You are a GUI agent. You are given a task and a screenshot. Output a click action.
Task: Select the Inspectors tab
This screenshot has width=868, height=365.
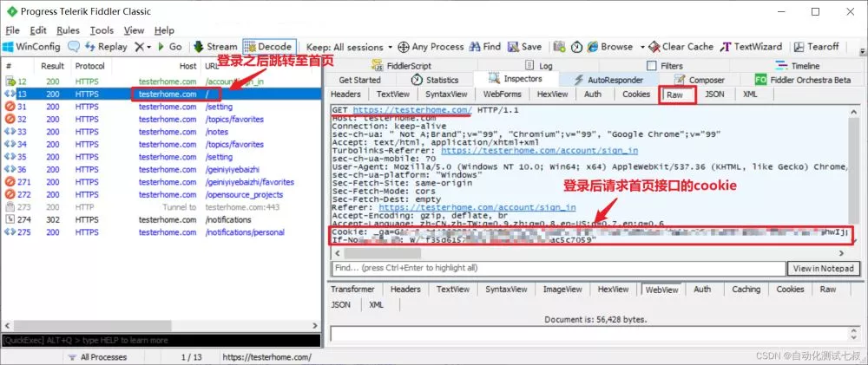515,79
